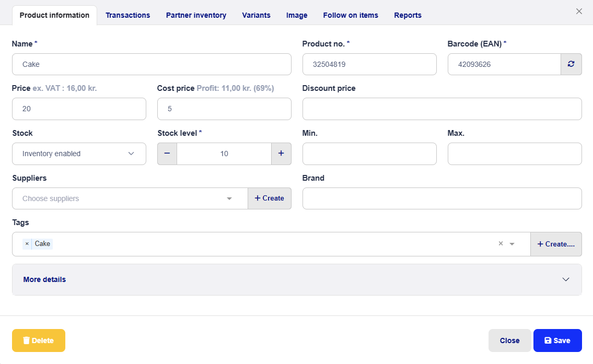Focus the Max. input field

click(515, 154)
